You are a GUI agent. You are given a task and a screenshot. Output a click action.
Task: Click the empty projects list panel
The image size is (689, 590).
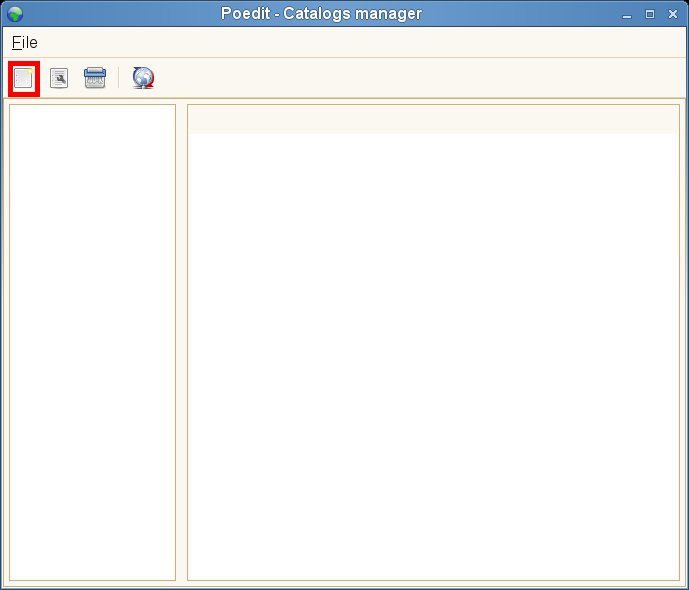(92, 342)
